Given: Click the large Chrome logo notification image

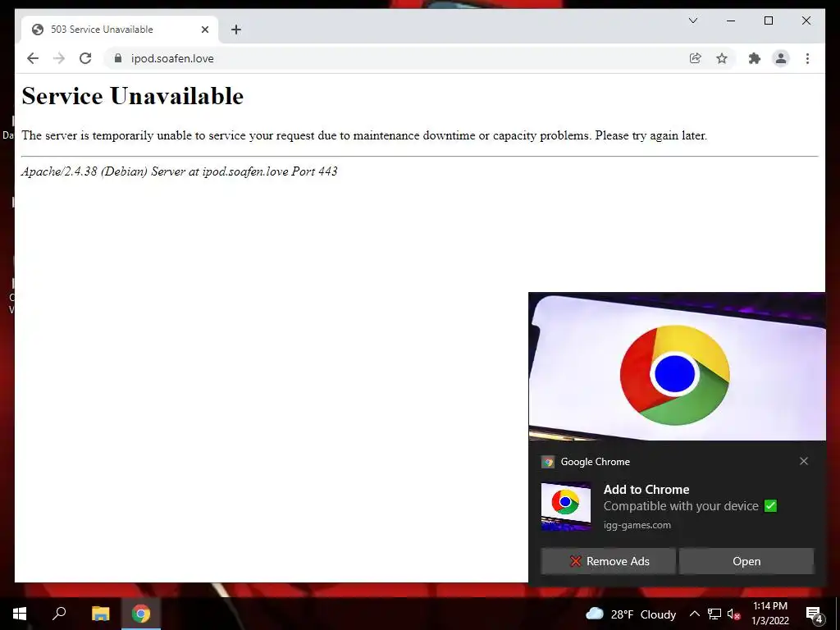Looking at the screenshot, I should tap(677, 367).
